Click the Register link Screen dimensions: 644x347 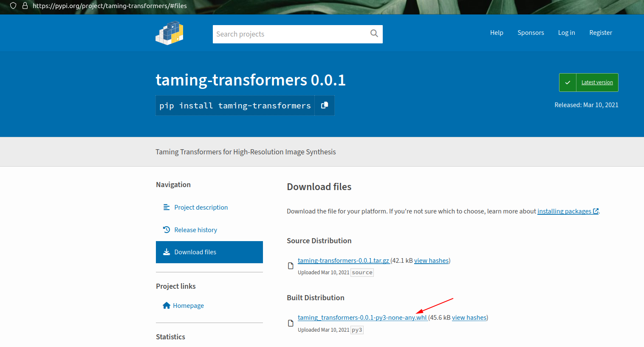601,32
